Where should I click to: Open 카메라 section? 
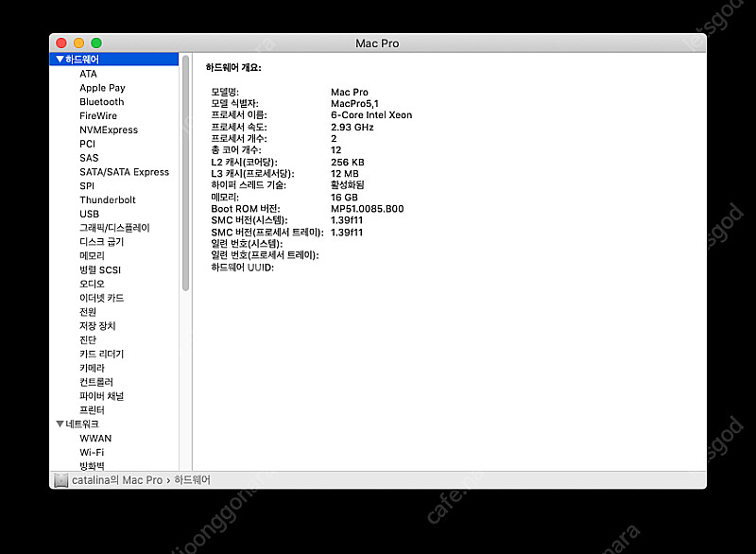(x=92, y=368)
